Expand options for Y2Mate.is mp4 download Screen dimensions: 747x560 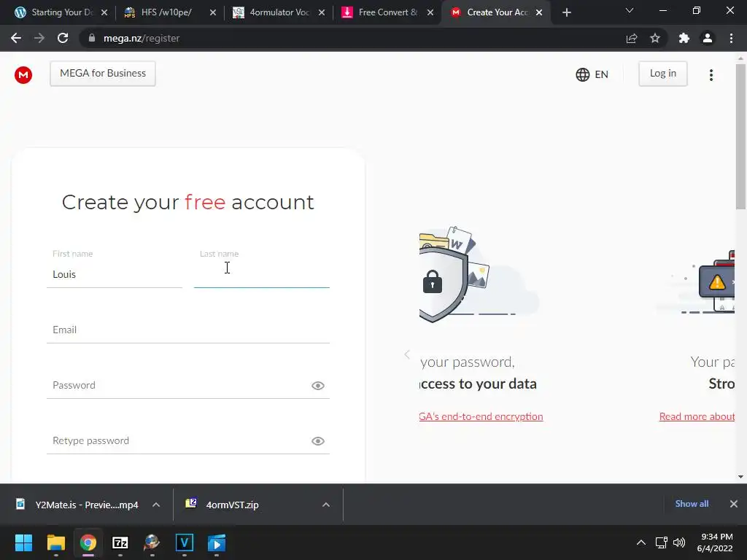[156, 505]
